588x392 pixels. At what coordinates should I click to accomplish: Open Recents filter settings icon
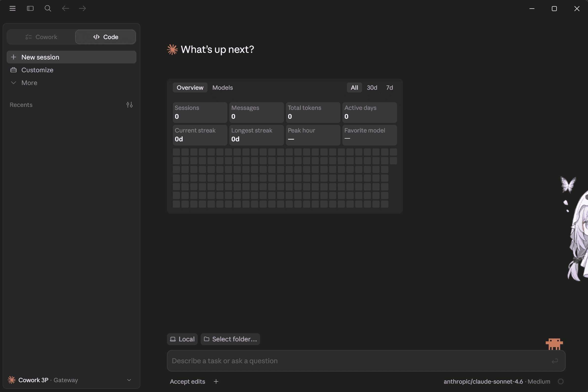pyautogui.click(x=130, y=105)
